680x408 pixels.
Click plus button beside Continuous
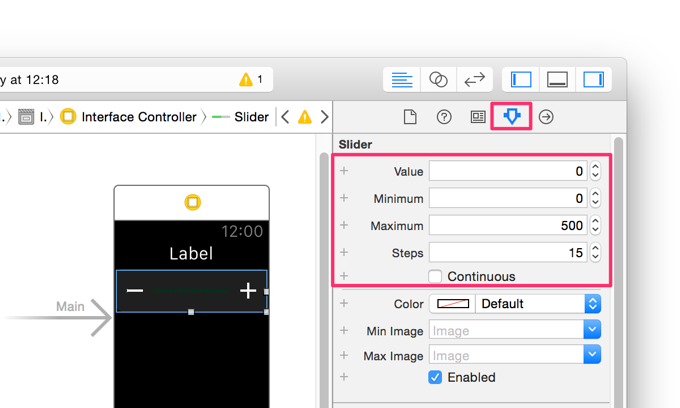(x=344, y=276)
